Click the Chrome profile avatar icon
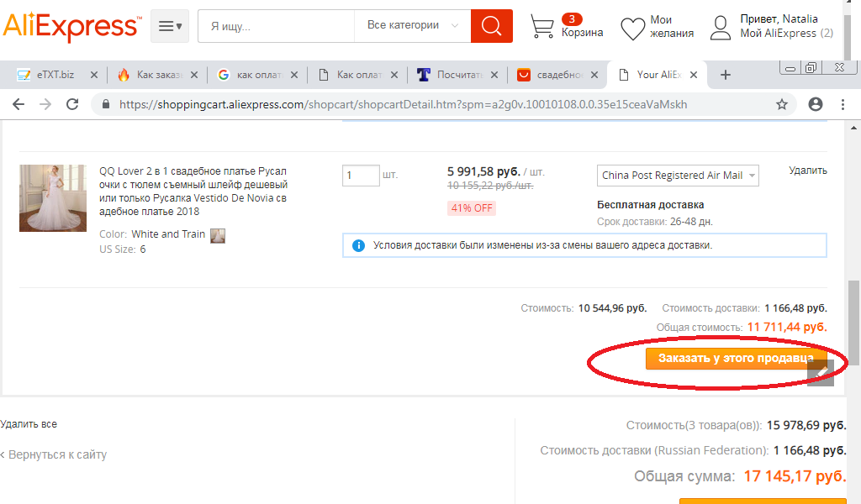The width and height of the screenshot is (861, 504). click(x=815, y=105)
